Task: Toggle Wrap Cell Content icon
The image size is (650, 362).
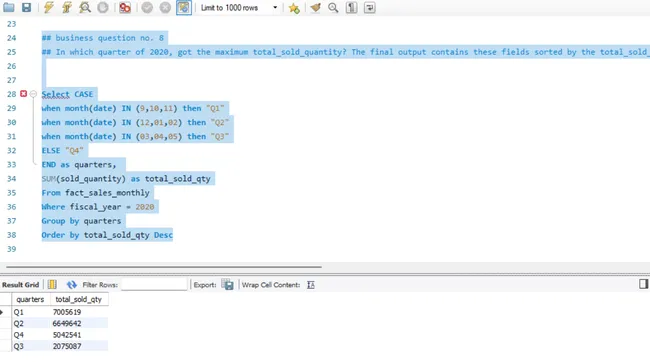Action: [x=311, y=285]
